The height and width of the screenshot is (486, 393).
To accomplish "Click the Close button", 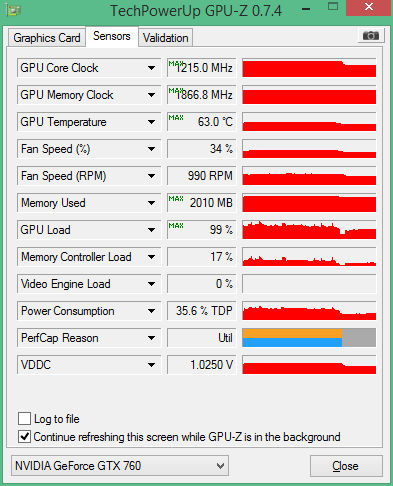I will tap(346, 466).
